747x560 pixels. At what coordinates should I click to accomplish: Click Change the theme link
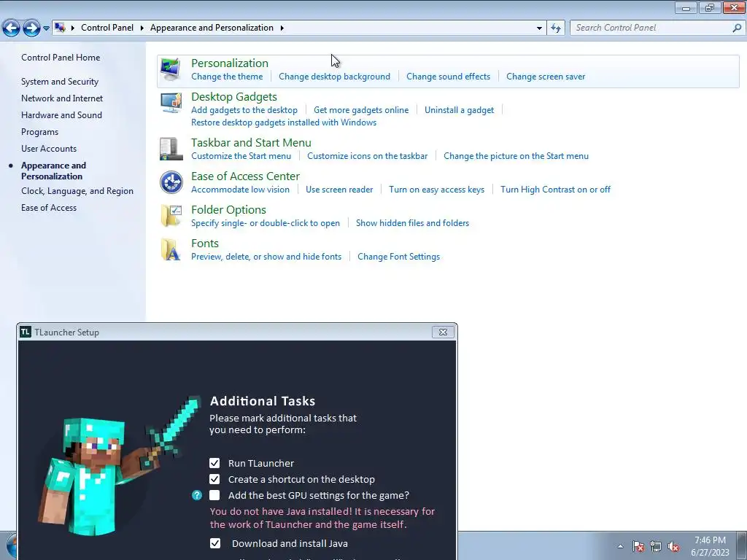(x=227, y=76)
